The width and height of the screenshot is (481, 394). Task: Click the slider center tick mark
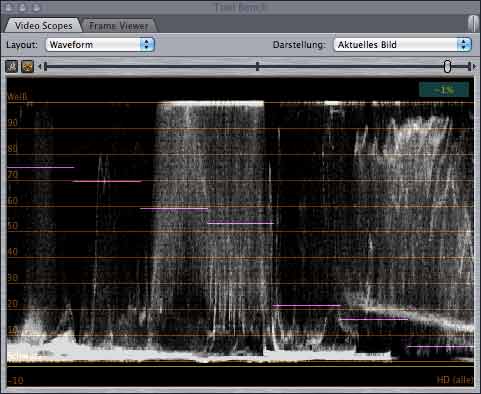pos(257,66)
